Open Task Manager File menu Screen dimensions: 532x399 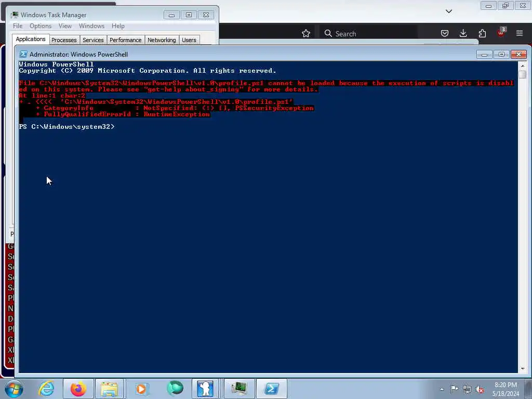(x=17, y=26)
